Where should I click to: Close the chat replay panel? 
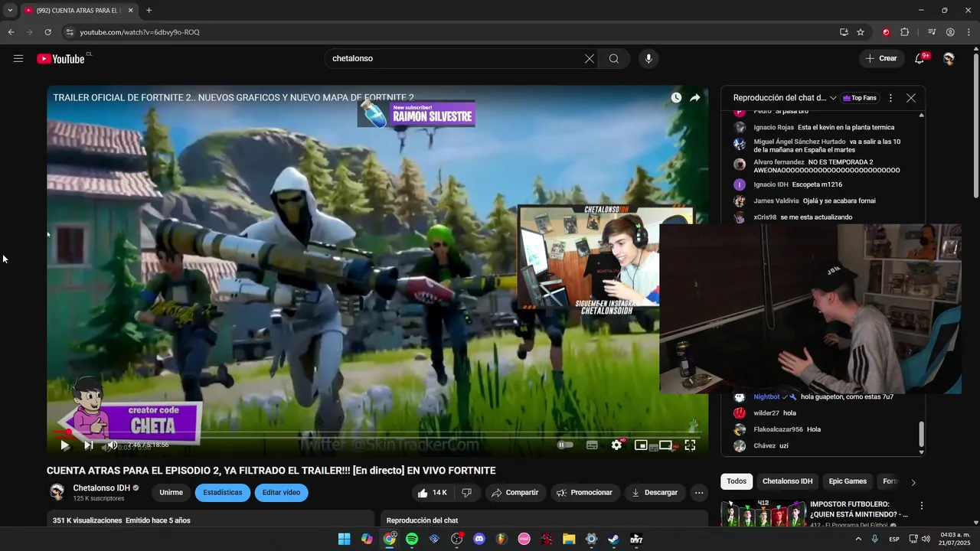tap(911, 98)
